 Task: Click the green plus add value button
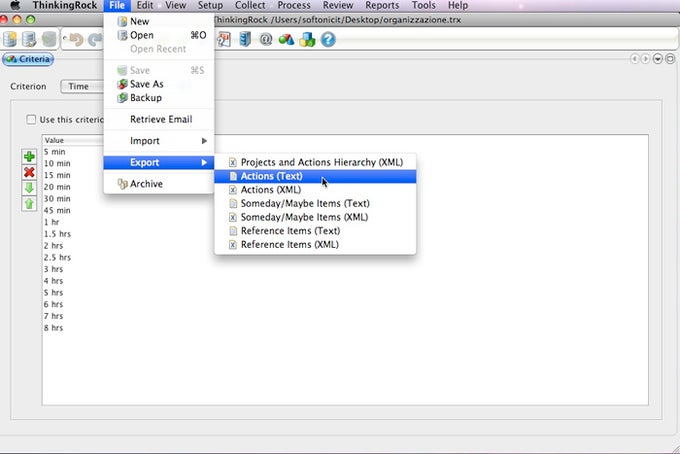(x=29, y=157)
